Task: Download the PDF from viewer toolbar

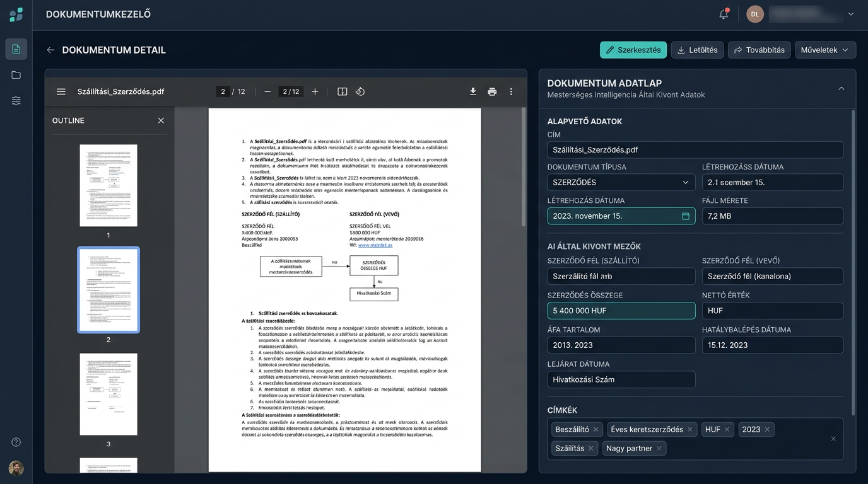Action: (473, 91)
